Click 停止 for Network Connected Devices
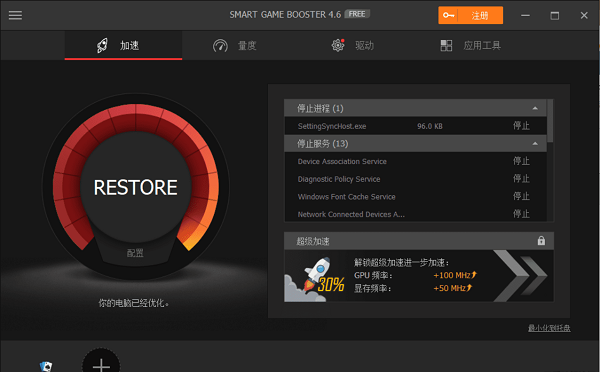The height and width of the screenshot is (372, 600). coord(521,214)
